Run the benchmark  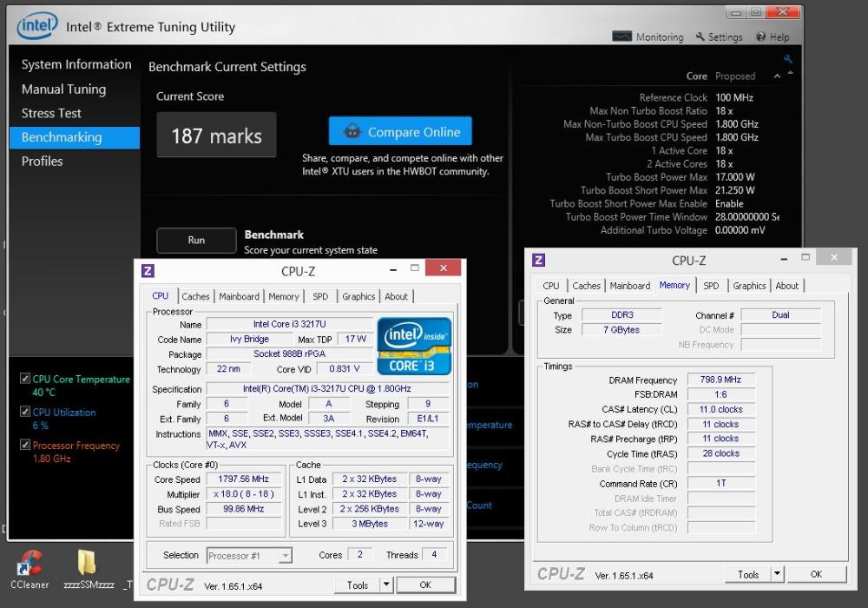tap(196, 241)
